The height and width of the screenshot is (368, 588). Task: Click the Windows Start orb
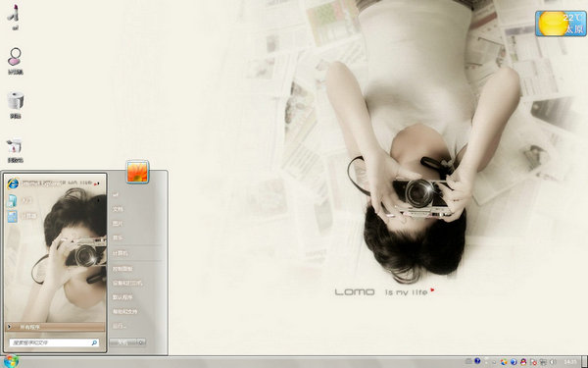coord(11,361)
